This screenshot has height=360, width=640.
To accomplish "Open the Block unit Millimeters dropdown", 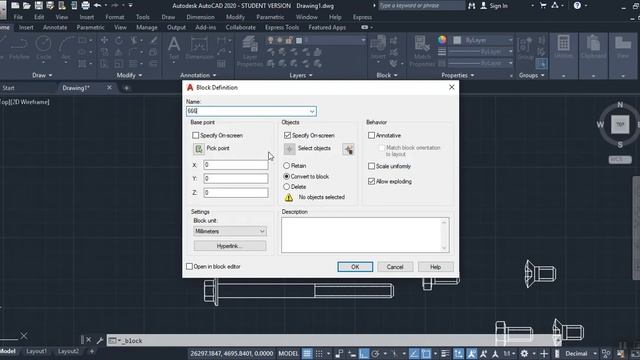I will pos(230,231).
